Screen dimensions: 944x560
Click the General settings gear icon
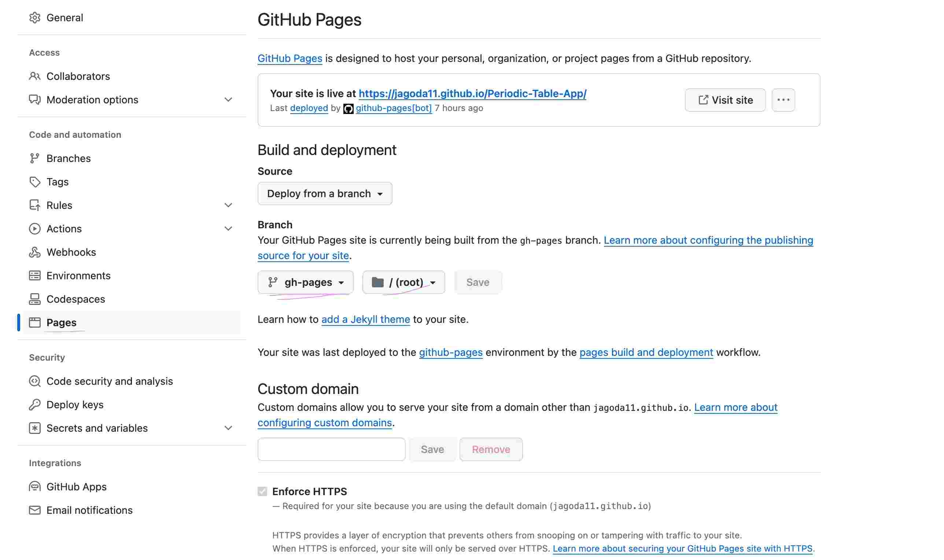[x=35, y=17]
